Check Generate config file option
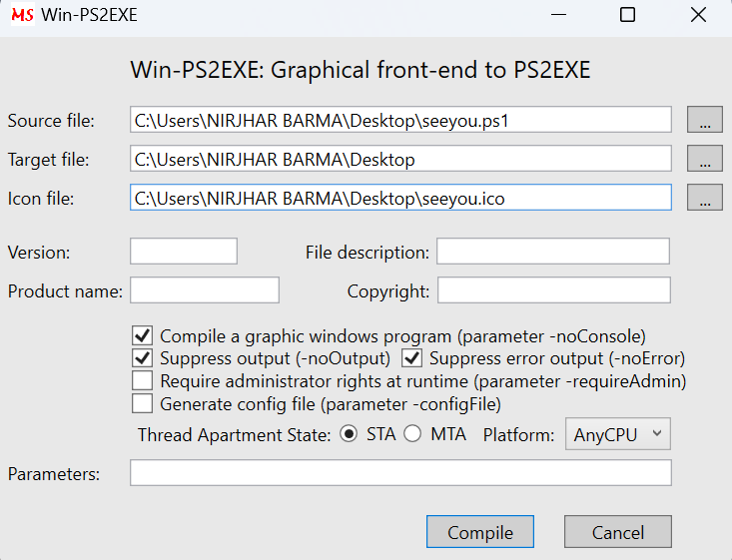 pyautogui.click(x=142, y=403)
